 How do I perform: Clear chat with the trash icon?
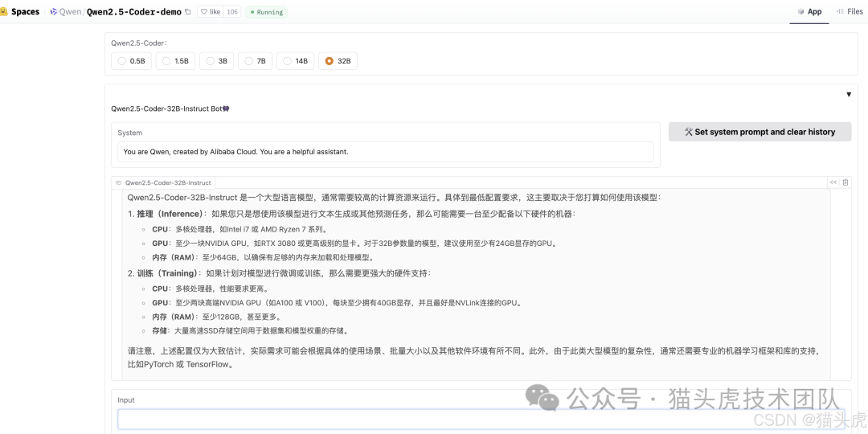845,182
